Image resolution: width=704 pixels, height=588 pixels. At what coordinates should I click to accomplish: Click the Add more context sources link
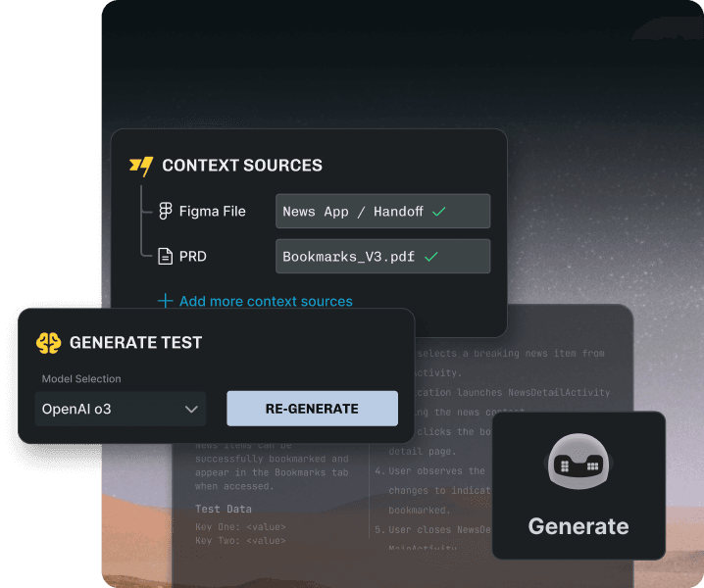[x=266, y=301]
